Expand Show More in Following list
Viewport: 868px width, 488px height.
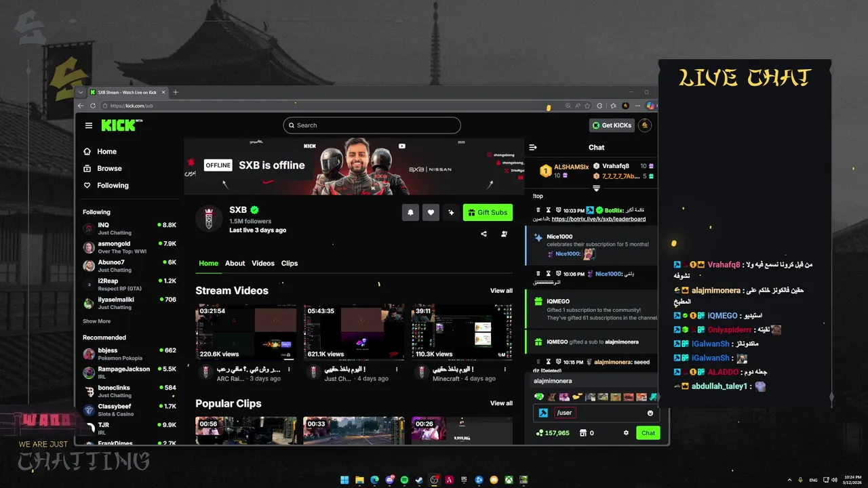click(97, 321)
